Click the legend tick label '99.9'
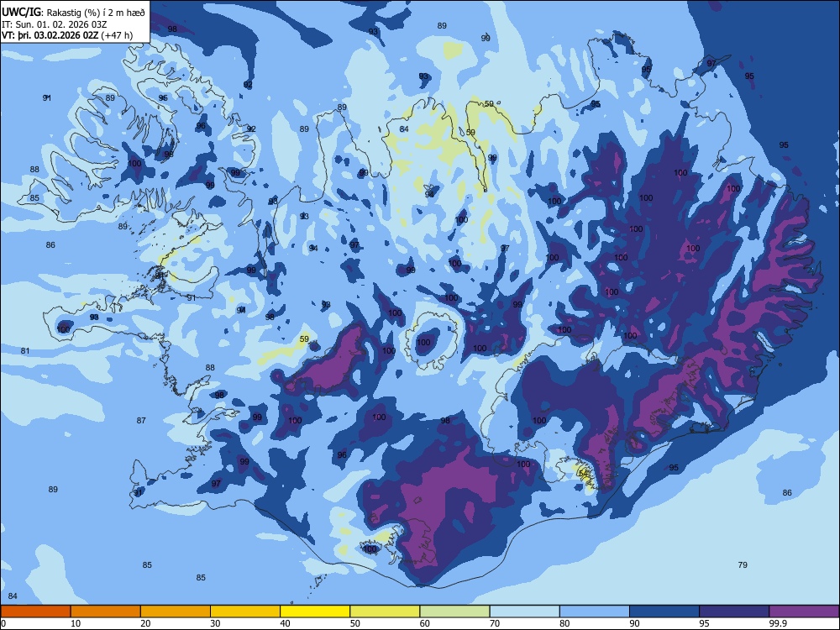Viewport: 840px width, 630px height. tap(777, 623)
